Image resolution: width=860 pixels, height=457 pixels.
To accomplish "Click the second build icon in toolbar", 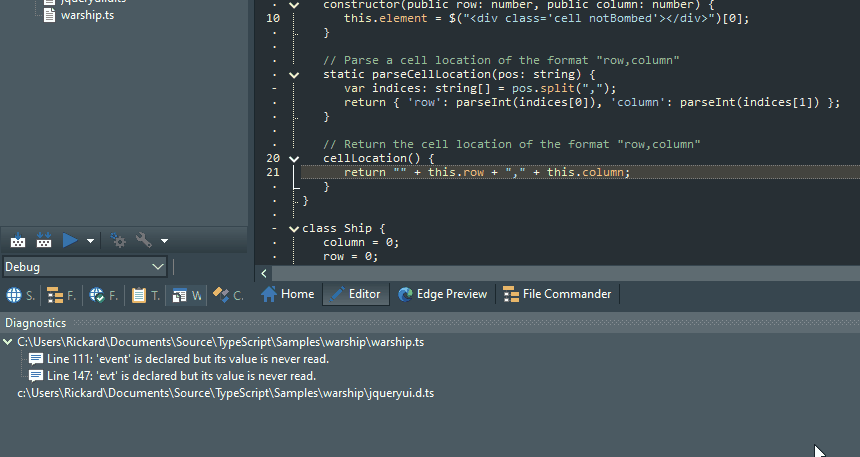I will pos(43,240).
